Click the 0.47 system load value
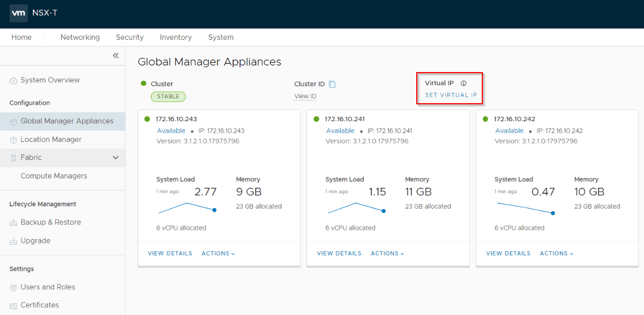This screenshot has height=315, width=644. coord(543,192)
